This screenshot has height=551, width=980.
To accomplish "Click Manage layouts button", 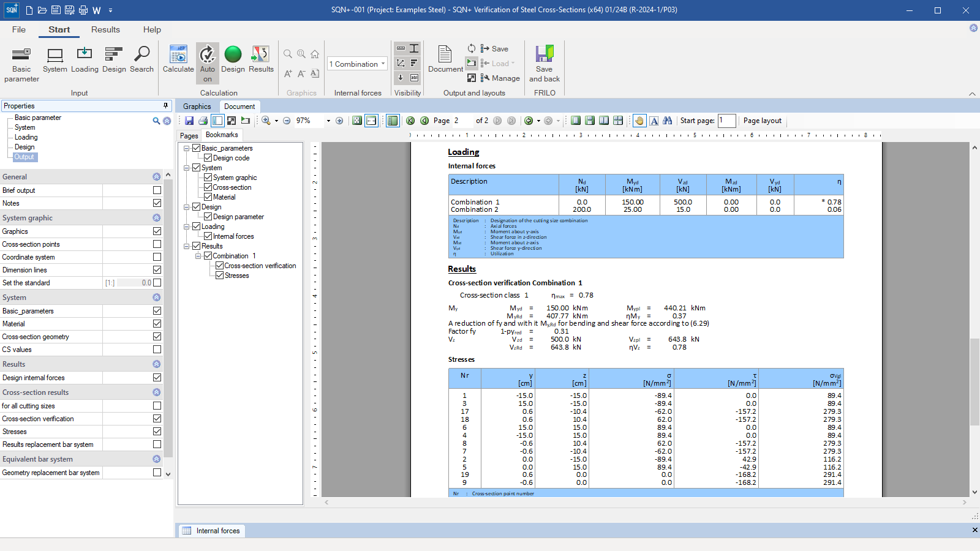I will click(500, 78).
